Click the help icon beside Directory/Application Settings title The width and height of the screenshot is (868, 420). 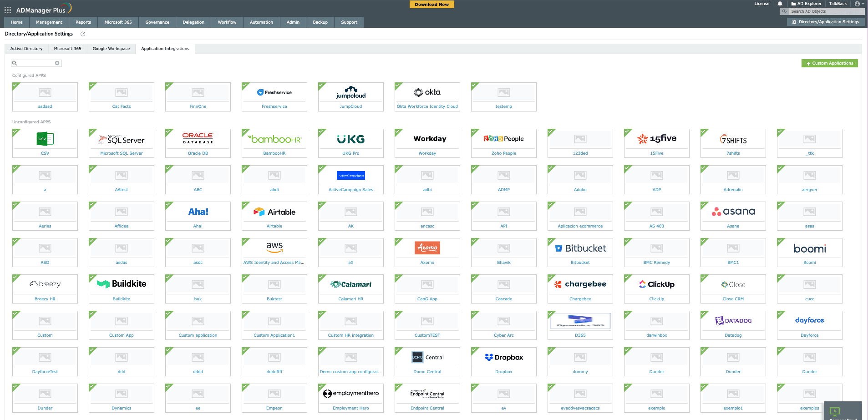(83, 34)
